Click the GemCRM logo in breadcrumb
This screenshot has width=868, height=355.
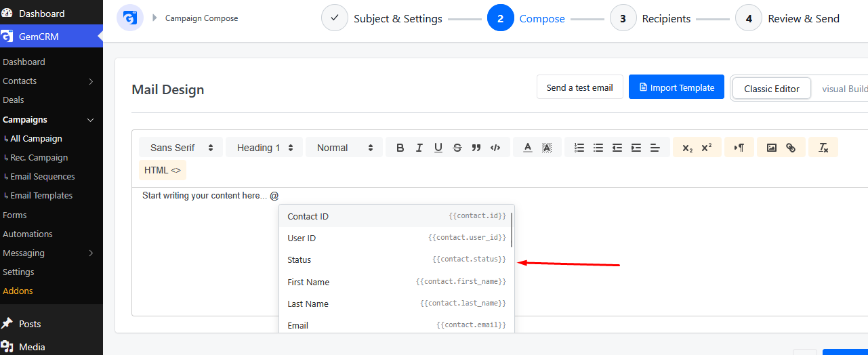130,18
